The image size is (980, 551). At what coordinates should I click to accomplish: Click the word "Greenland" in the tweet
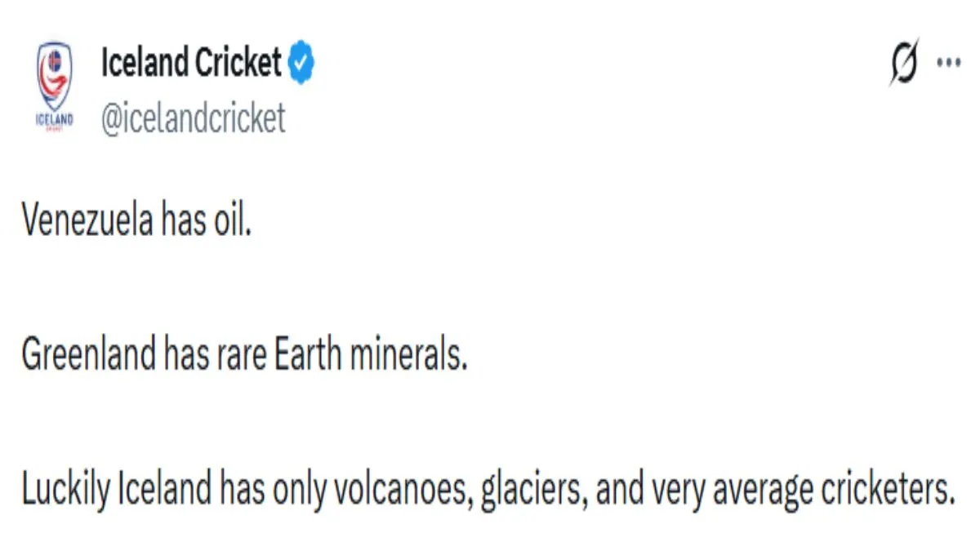click(x=88, y=355)
